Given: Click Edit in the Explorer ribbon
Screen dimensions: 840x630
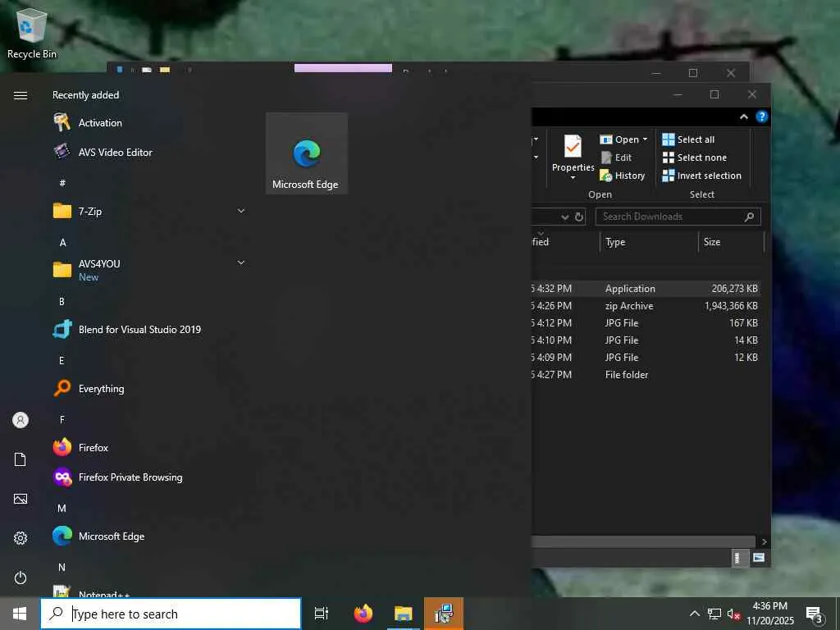Looking at the screenshot, I should 615,157.
